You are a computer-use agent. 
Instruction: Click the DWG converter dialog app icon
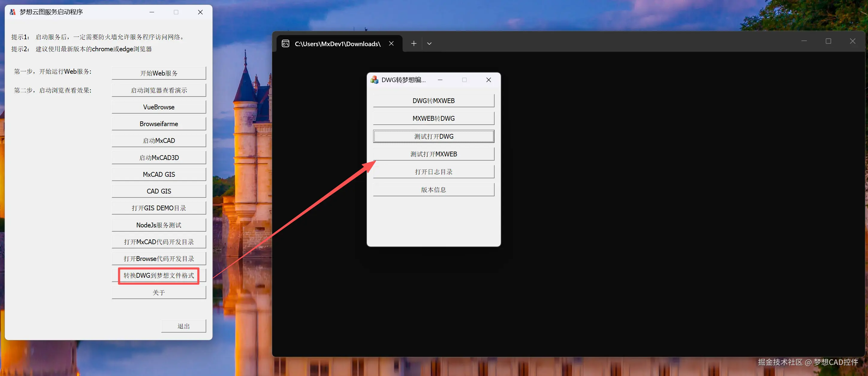point(374,80)
